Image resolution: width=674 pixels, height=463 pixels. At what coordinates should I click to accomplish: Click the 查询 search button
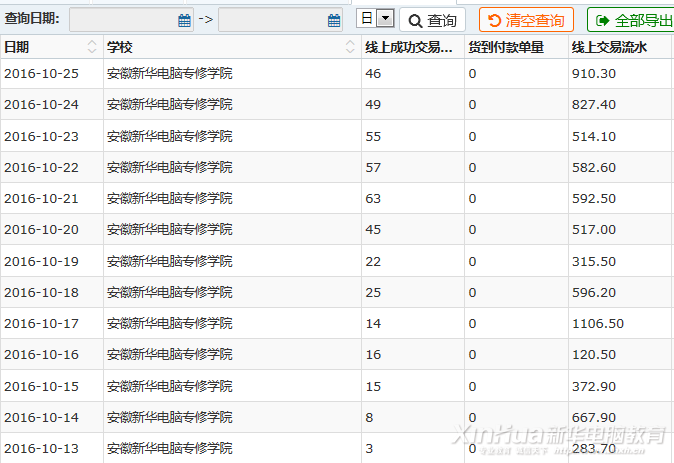pyautogui.click(x=432, y=20)
